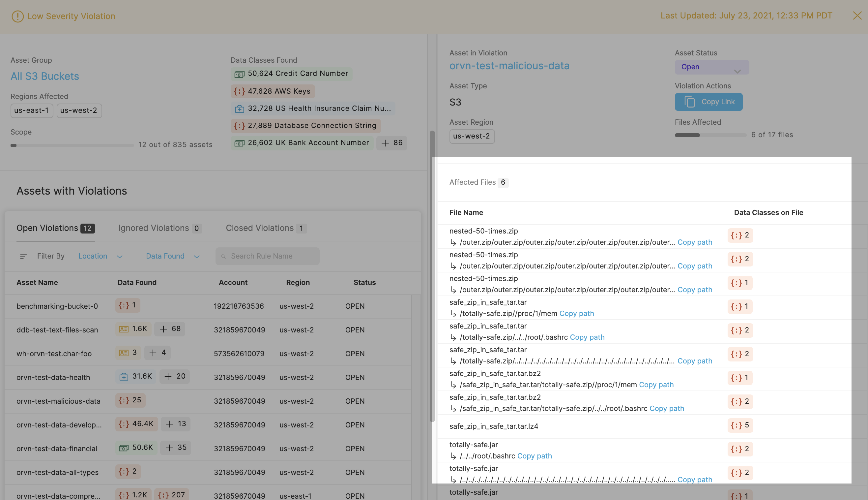Click the Files Affected progress bar
The image size is (868, 500).
click(710, 135)
